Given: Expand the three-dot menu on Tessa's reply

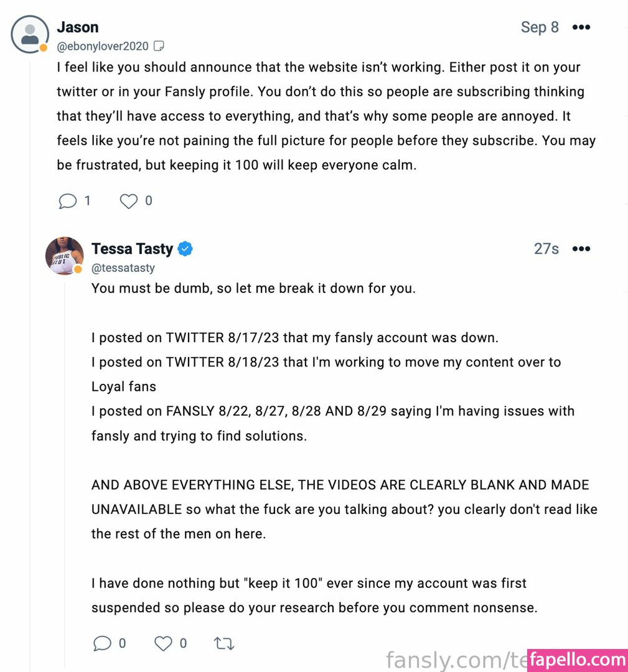Looking at the screenshot, I should tap(581, 249).
